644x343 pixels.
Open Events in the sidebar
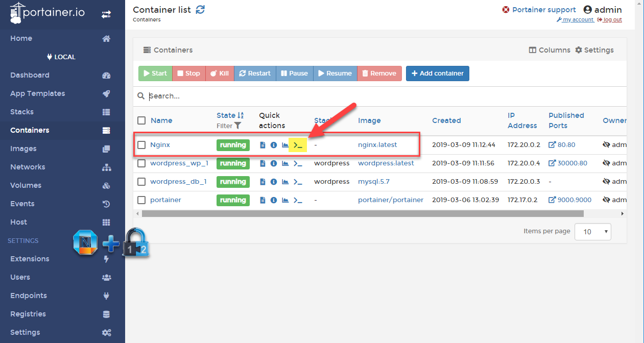pos(62,204)
